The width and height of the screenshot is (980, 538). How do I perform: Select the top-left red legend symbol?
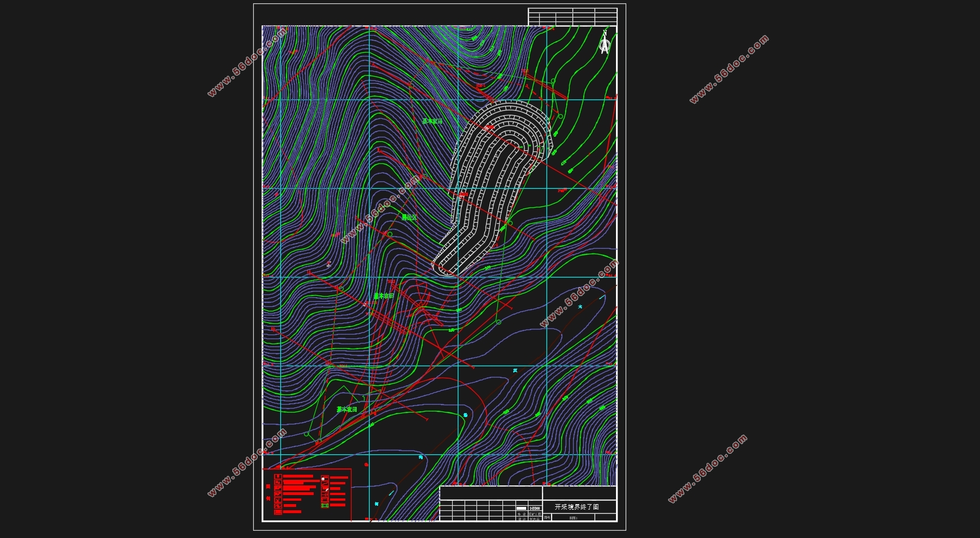277,477
